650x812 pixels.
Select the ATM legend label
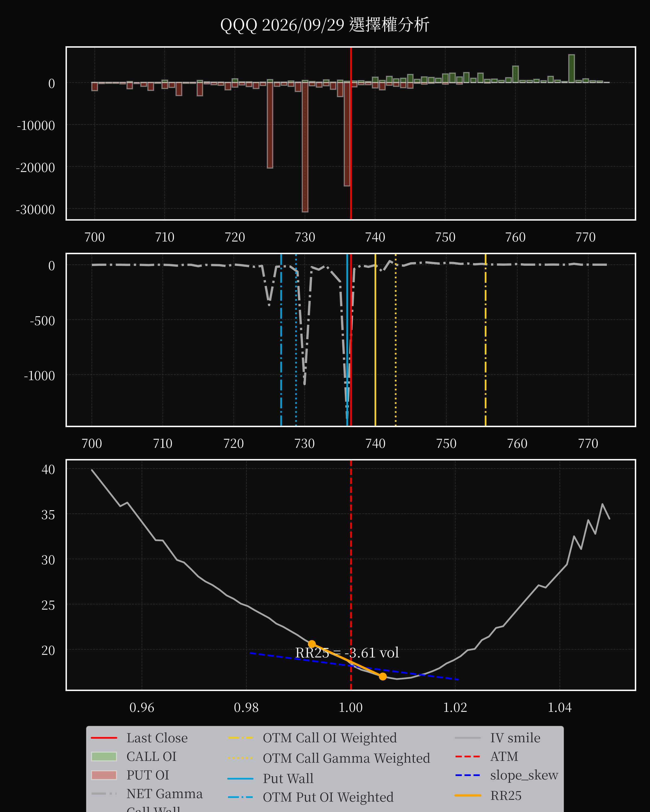504,756
